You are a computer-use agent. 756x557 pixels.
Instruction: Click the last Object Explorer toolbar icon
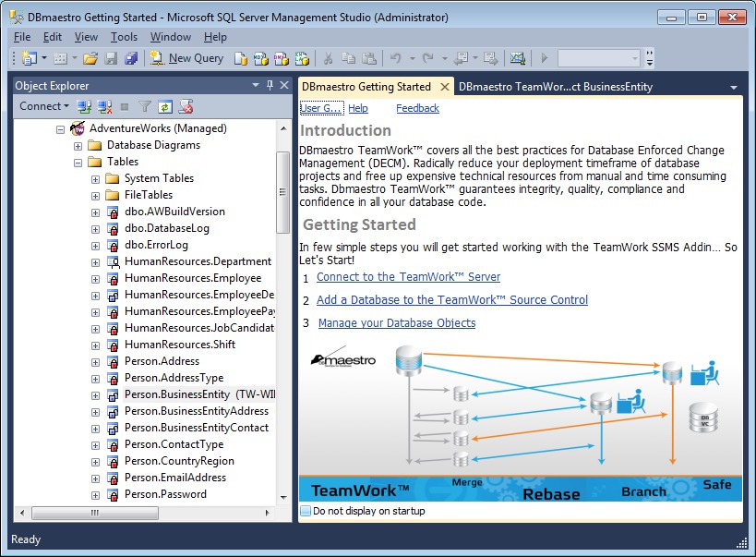point(186,106)
